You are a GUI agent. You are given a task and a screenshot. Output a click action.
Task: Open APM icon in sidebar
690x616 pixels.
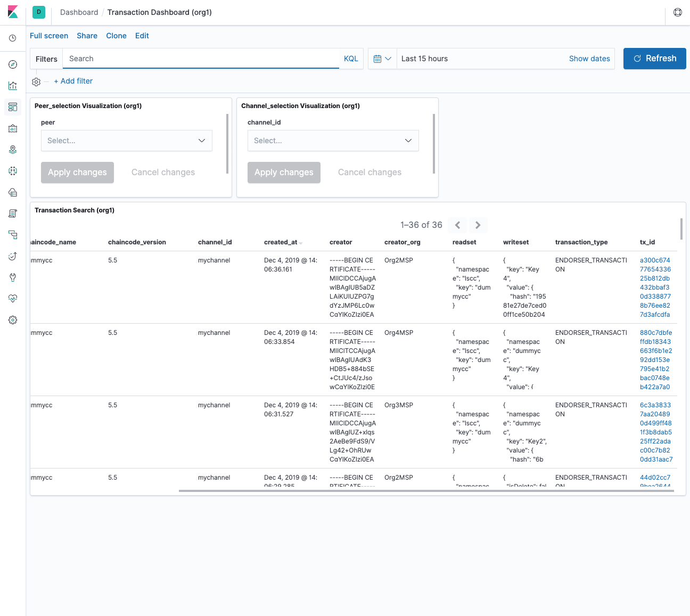[13, 235]
